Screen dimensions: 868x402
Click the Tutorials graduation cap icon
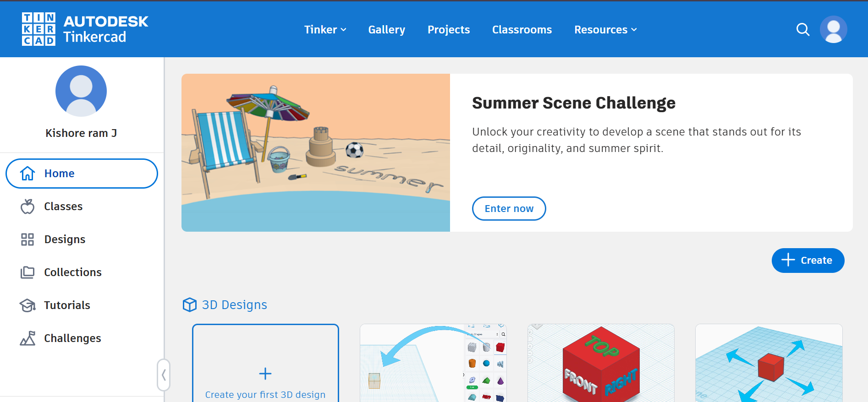27,305
